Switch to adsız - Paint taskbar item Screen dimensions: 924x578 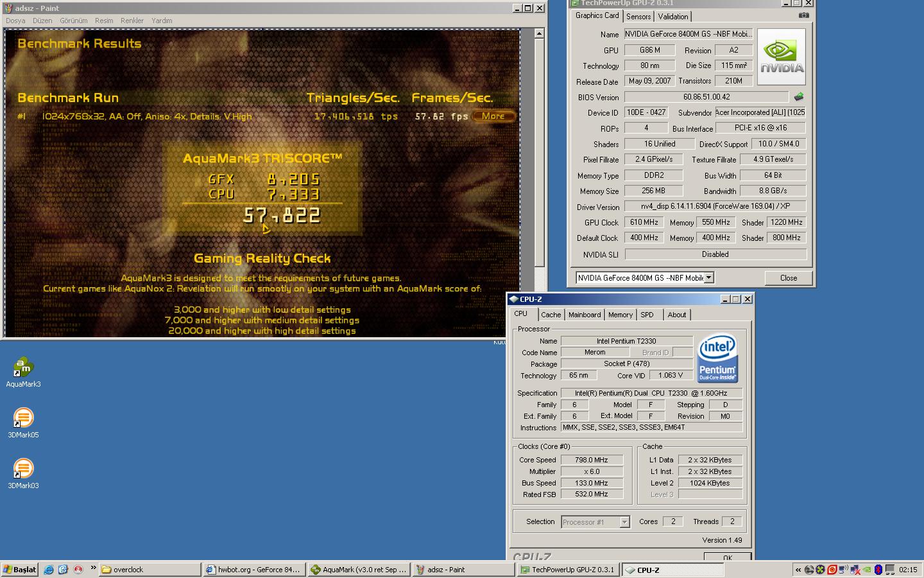click(x=463, y=570)
